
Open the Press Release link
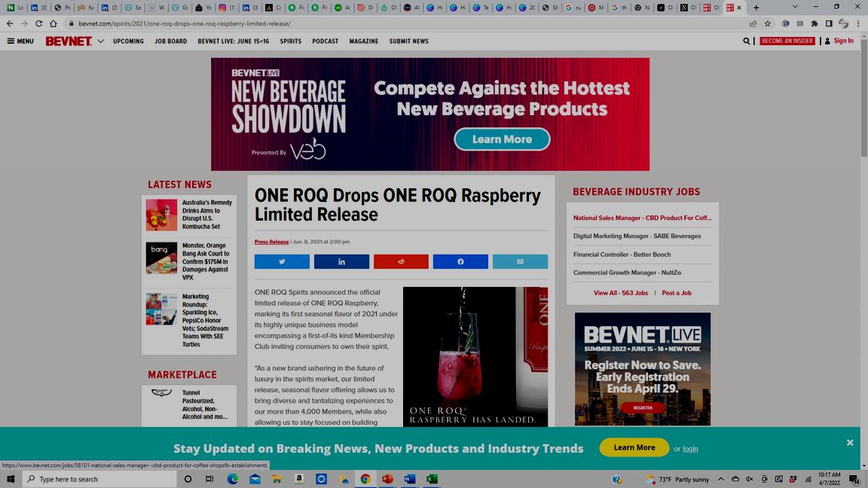(271, 242)
